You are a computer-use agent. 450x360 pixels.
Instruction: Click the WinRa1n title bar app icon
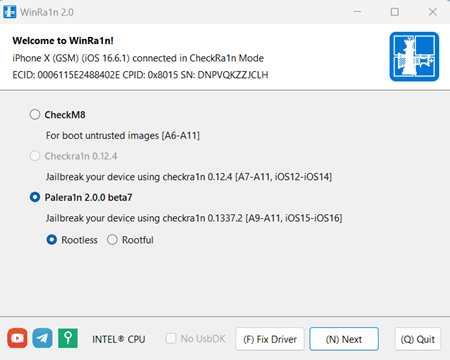point(10,12)
